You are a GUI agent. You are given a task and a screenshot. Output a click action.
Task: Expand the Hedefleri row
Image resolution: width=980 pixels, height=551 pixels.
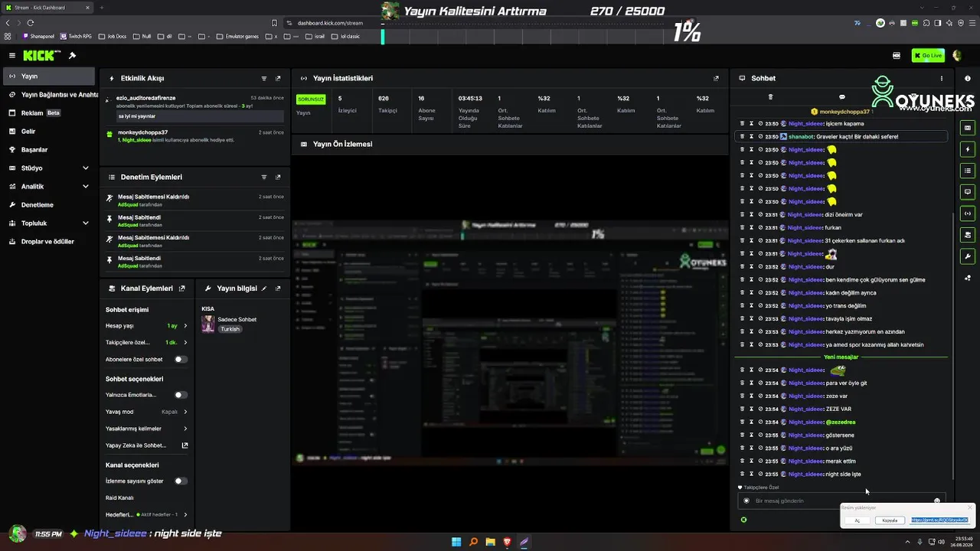tap(146, 514)
